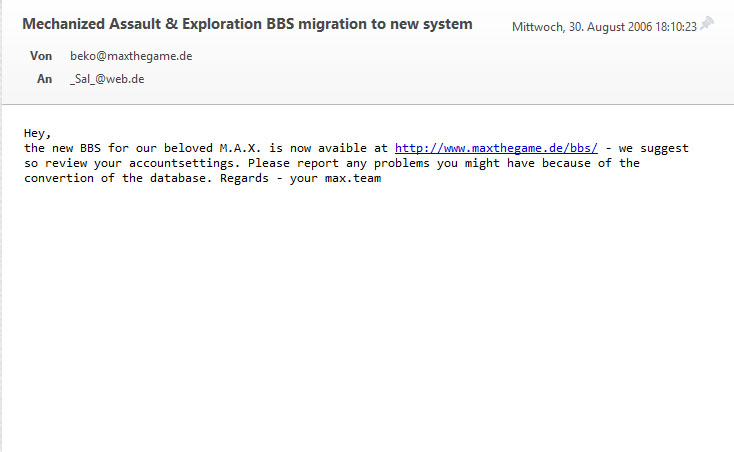Click the M.A.X. text in the body
This screenshot has width=734, height=452.
coord(240,148)
